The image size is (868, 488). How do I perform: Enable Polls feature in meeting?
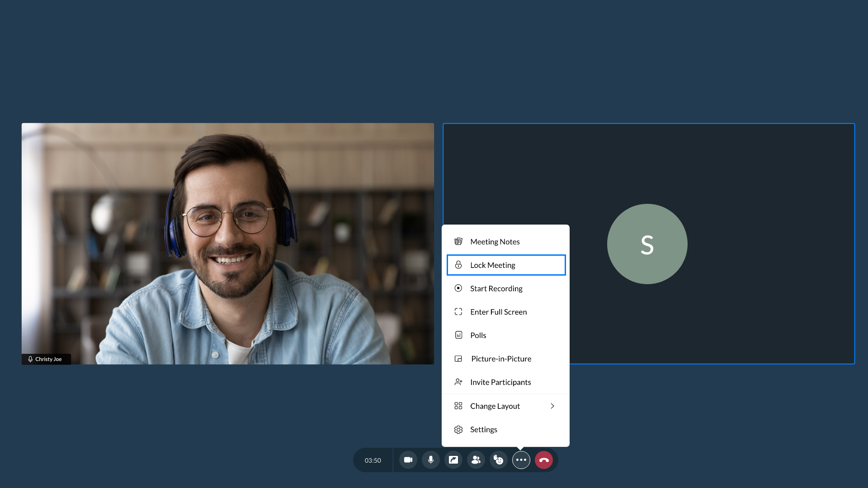pyautogui.click(x=478, y=335)
